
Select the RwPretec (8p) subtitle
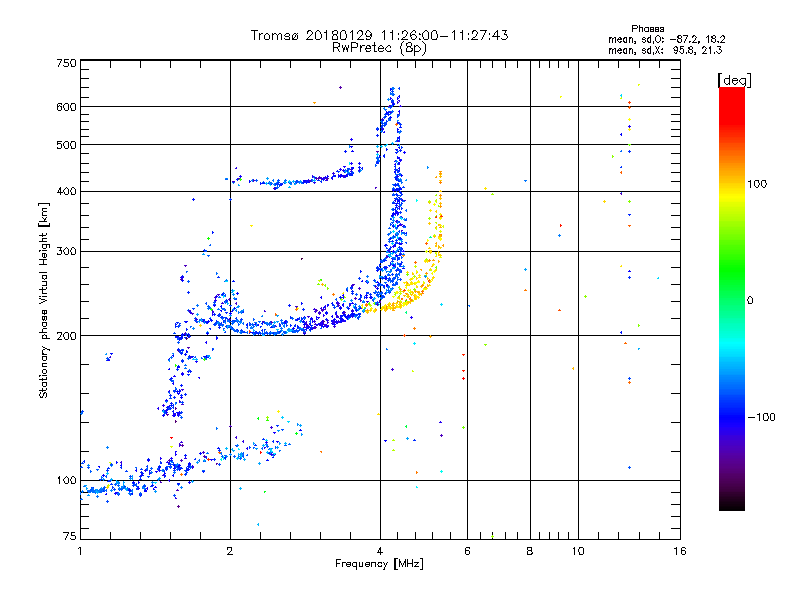pos(379,48)
